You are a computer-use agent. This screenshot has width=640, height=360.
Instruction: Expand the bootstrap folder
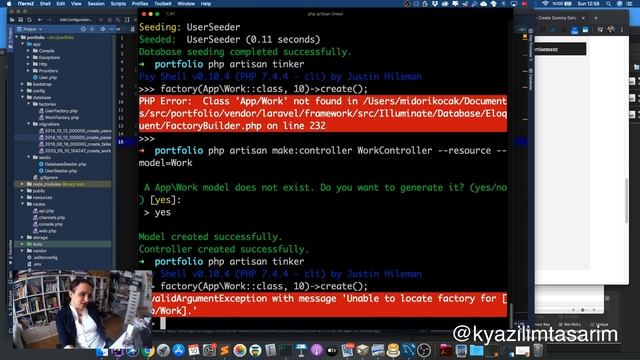click(23, 84)
